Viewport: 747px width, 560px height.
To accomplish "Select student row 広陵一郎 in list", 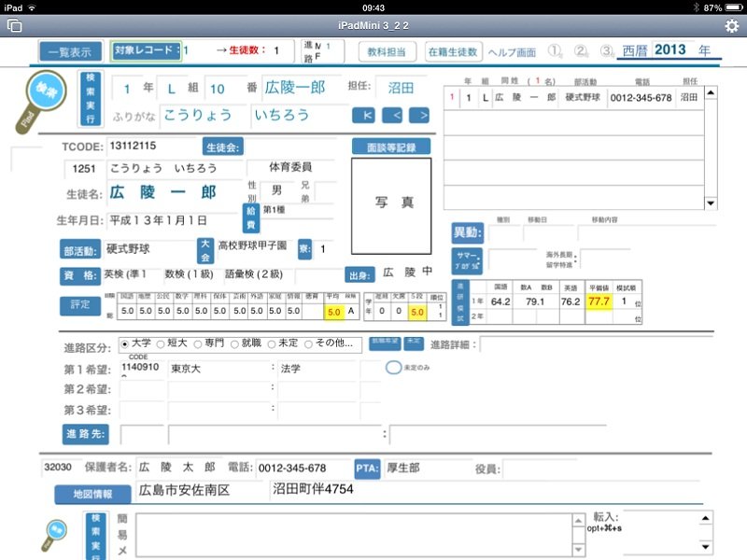I will click(x=573, y=98).
